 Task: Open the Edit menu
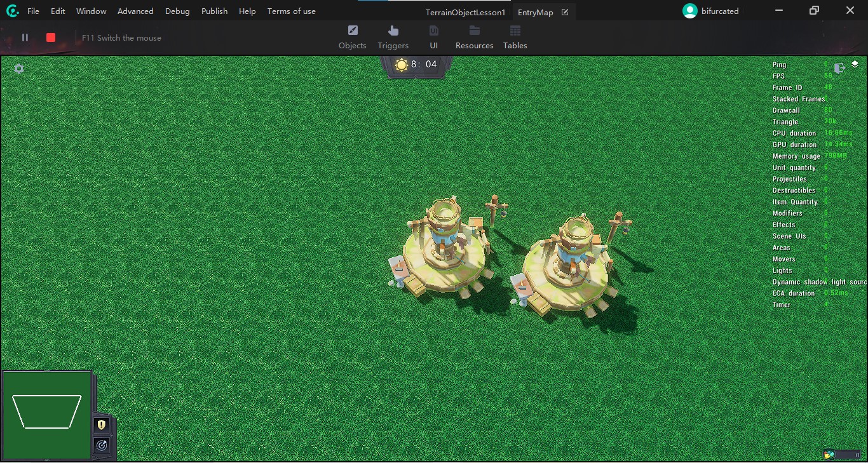point(58,11)
